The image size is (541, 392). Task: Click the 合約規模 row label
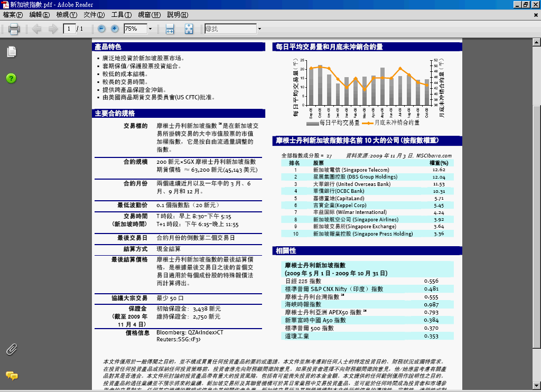[136, 162]
